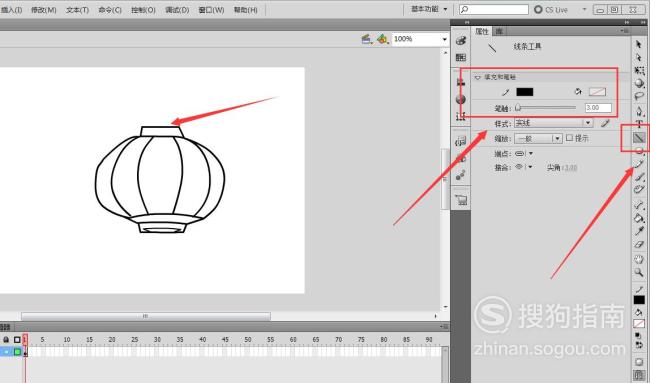
Task: Toggle lock for all layers
Action: 6,339
